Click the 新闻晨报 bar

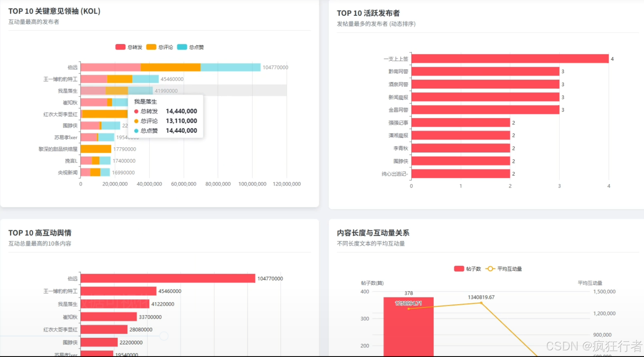[485, 97]
